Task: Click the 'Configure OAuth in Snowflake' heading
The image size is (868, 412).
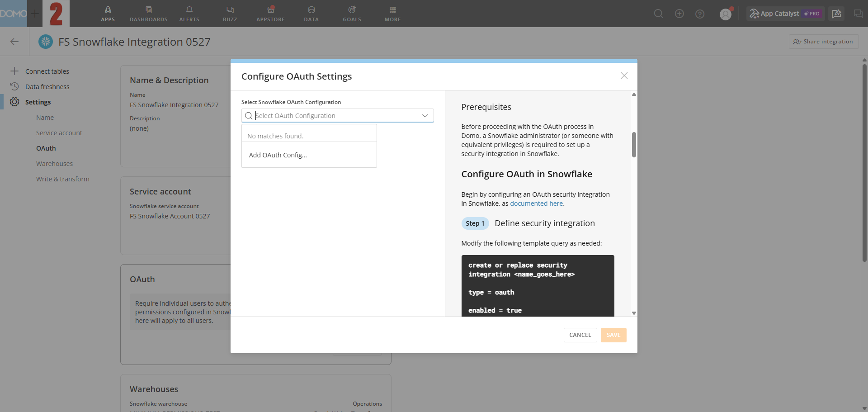Action: click(527, 174)
